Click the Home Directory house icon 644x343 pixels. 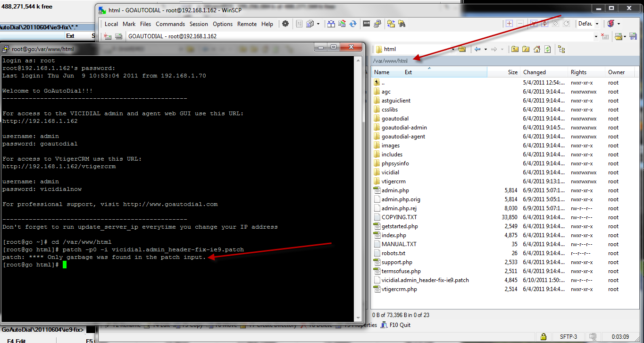point(536,49)
